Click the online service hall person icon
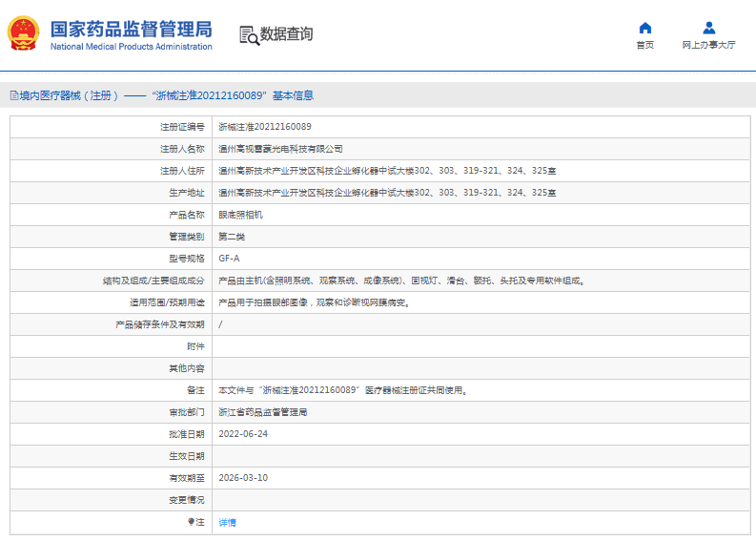 pyautogui.click(x=708, y=28)
